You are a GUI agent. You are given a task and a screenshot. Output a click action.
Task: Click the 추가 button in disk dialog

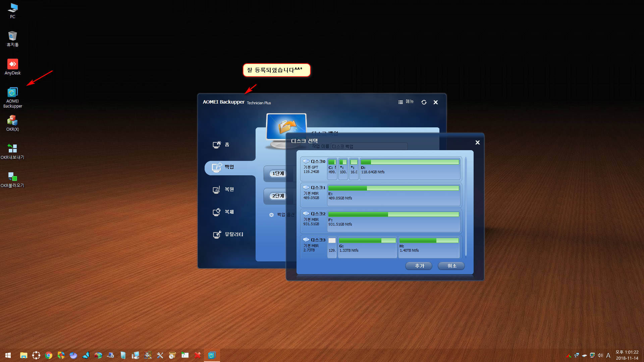point(419,266)
